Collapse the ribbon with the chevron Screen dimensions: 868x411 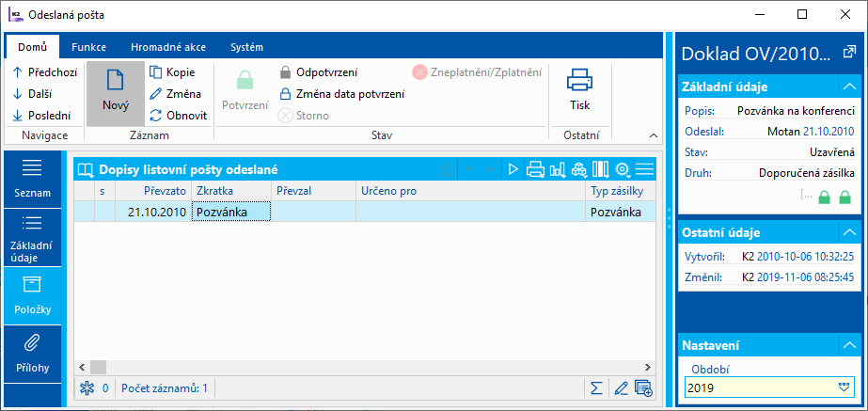(x=654, y=135)
